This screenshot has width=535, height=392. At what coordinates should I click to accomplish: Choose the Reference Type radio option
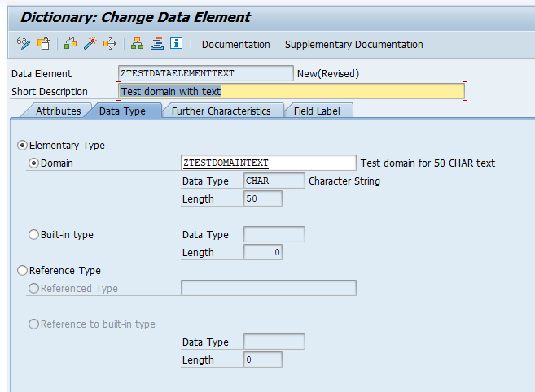point(22,270)
